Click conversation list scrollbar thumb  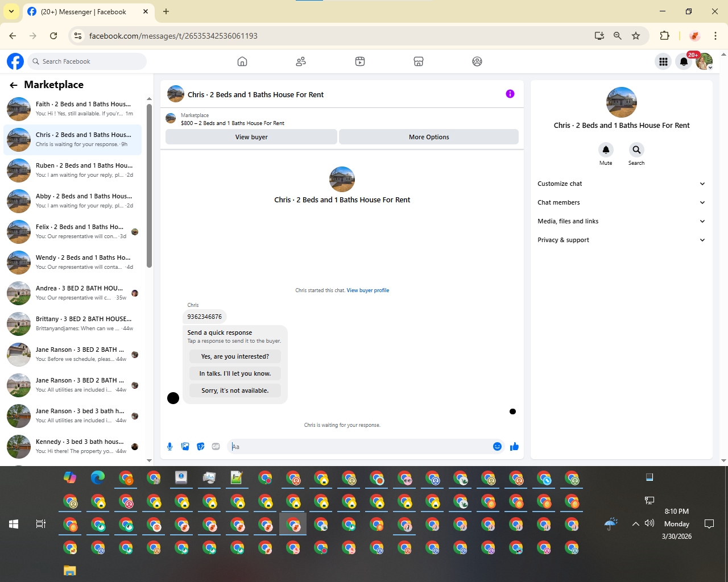149,185
